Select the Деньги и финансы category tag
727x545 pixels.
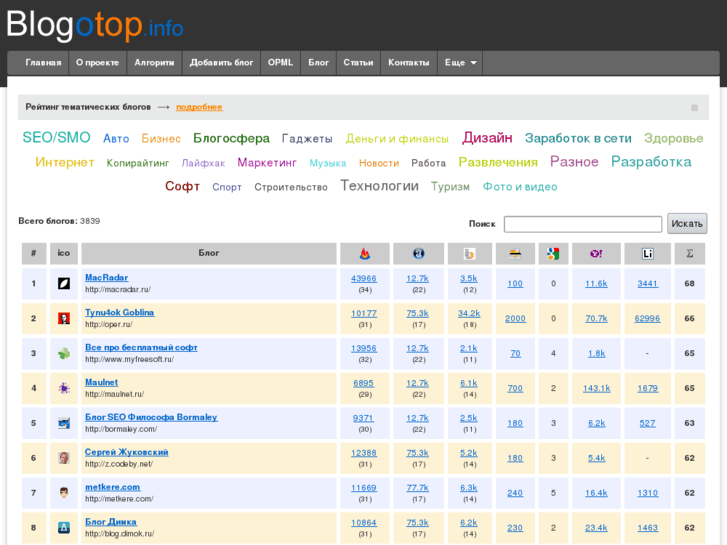(397, 139)
